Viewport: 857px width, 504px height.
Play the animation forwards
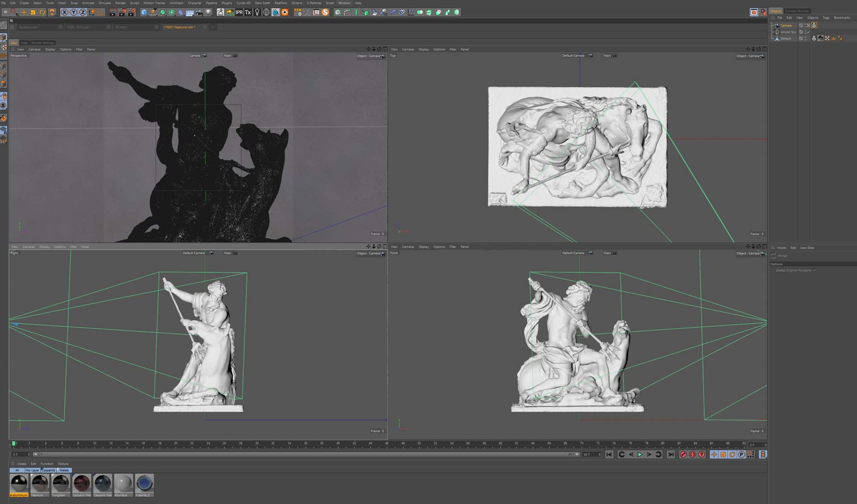point(640,454)
